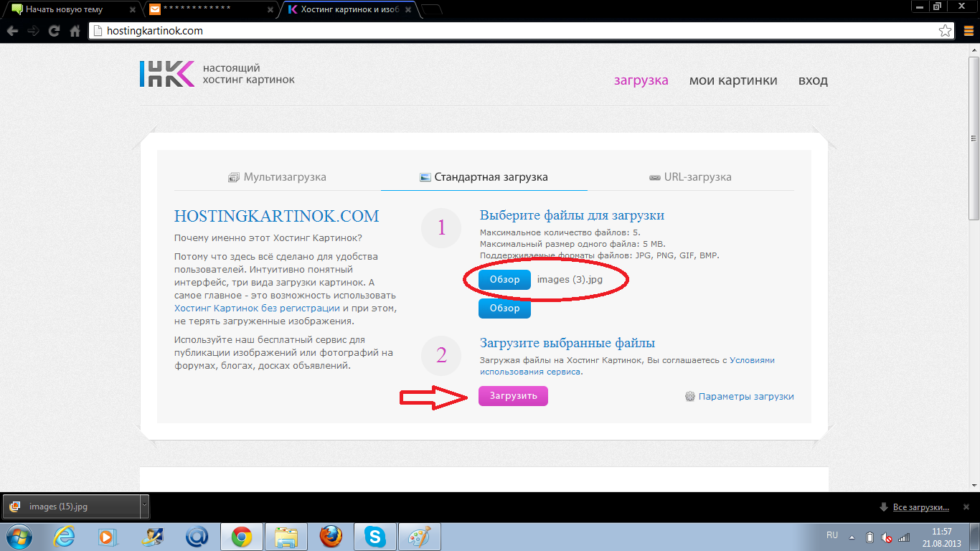The width and height of the screenshot is (980, 551).
Task: Click the 'Загрузите выбранные файлы' heading
Action: (x=567, y=344)
